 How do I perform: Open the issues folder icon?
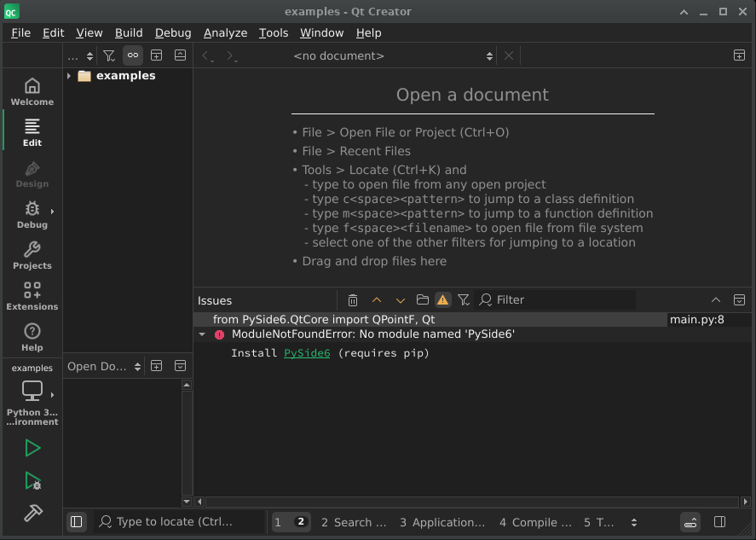point(423,300)
